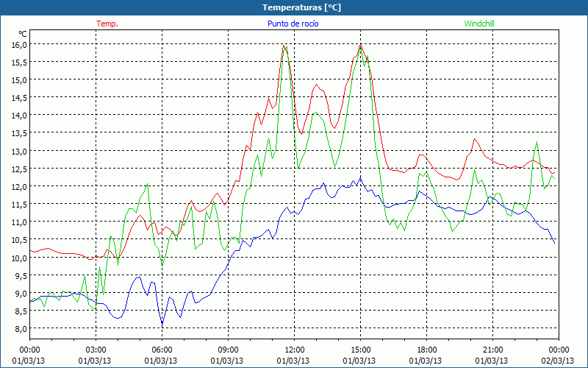
Task: Click the '03:00' time axis label
Action: (96, 350)
